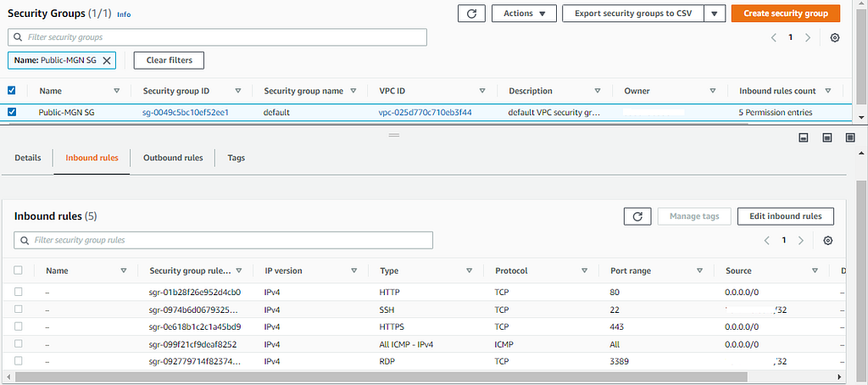Click Create security group button
This screenshot has height=385, width=868.
[x=786, y=14]
